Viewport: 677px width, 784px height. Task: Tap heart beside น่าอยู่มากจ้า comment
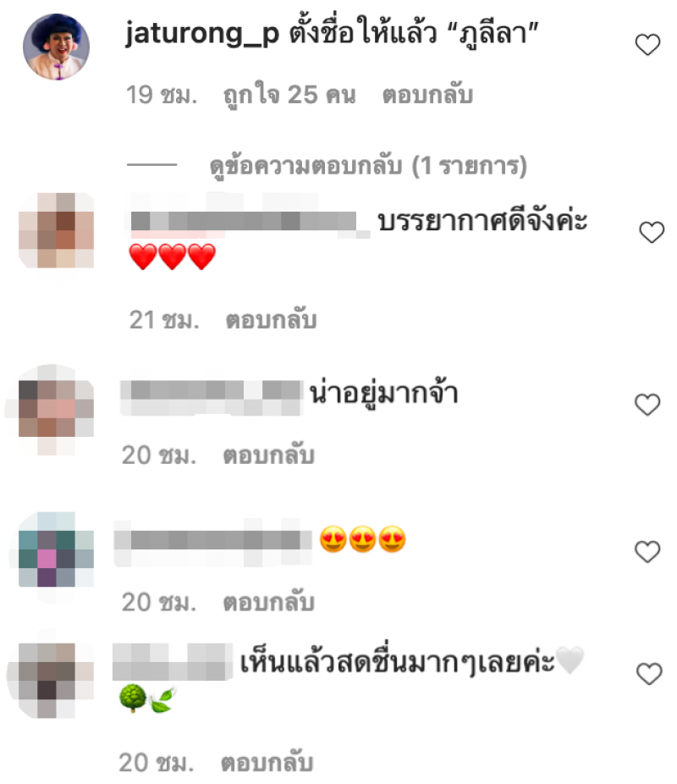point(647,404)
